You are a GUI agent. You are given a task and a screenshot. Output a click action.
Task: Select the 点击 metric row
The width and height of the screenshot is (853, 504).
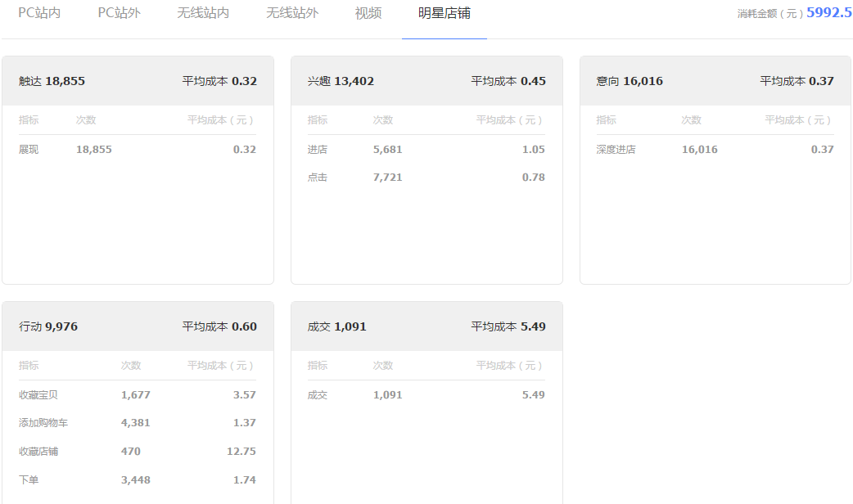point(426,178)
